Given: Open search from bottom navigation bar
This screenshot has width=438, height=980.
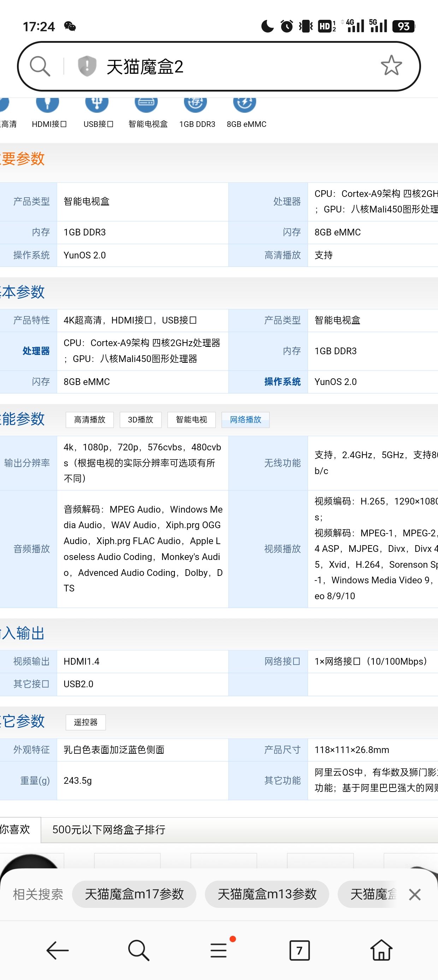Looking at the screenshot, I should coord(139,950).
